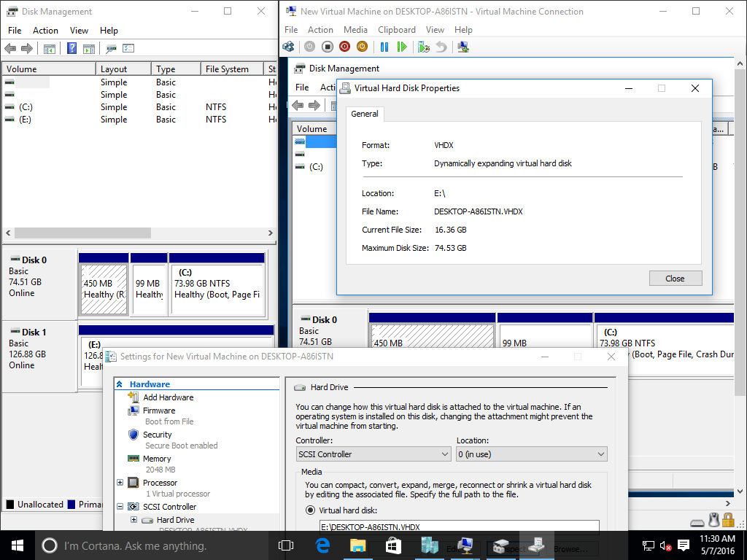747x560 pixels.
Task: Click the Windows Start button
Action: coord(18,545)
